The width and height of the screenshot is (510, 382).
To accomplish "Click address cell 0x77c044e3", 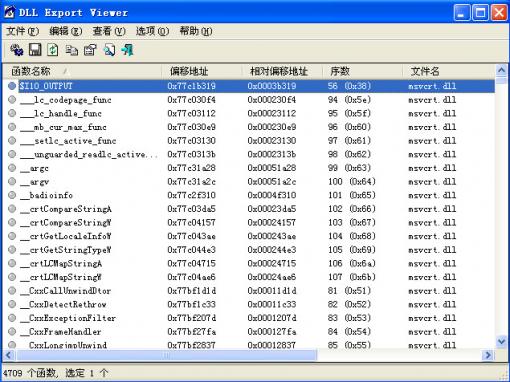I will point(191,250).
